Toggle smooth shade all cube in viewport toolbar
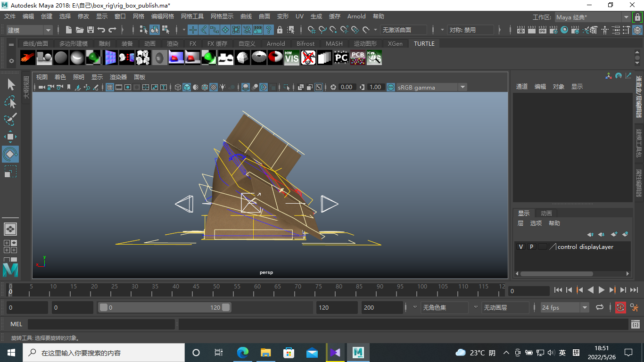Screen dimensions: 644x362 pos(187,87)
